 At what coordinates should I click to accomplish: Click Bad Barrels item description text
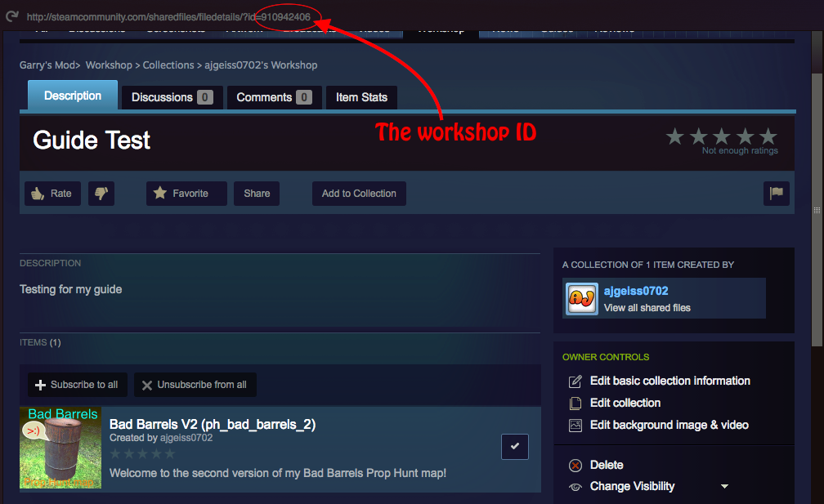pyautogui.click(x=277, y=473)
